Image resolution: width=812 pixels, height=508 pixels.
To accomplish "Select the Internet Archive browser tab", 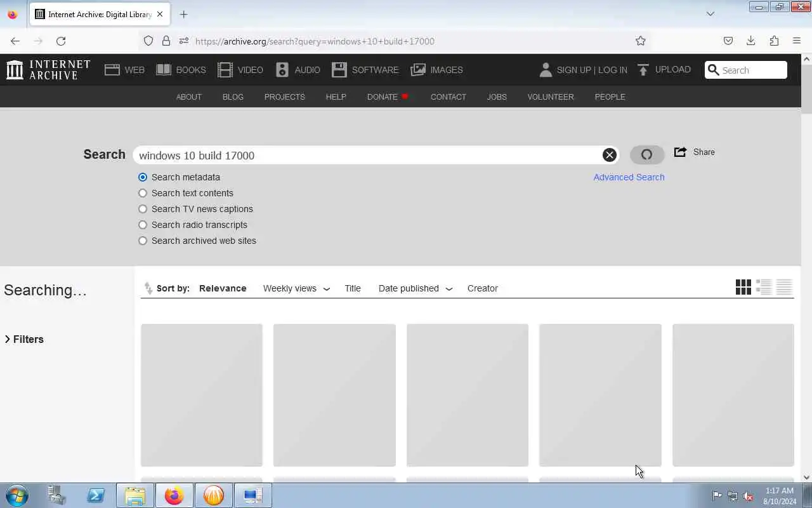I will coord(100,14).
